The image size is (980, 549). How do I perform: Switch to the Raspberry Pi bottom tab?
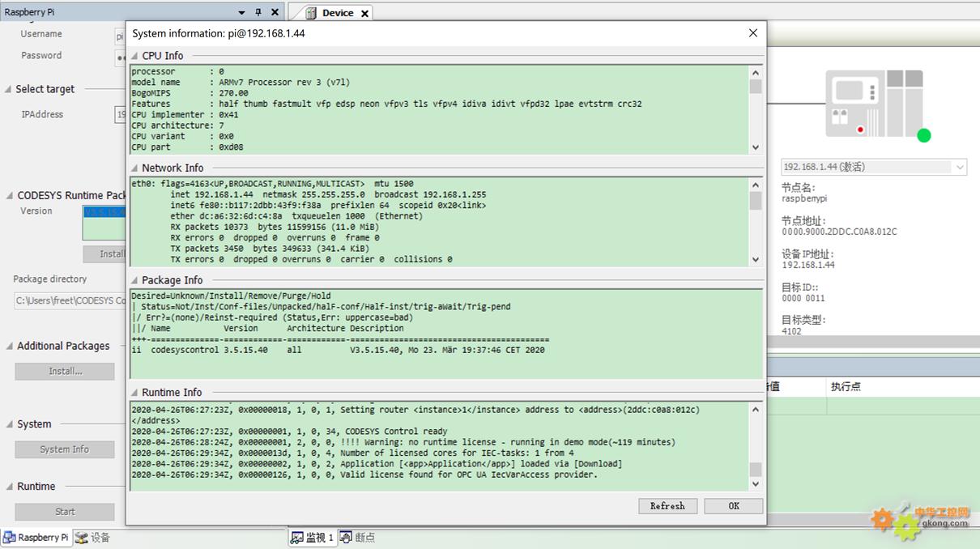coord(36,537)
